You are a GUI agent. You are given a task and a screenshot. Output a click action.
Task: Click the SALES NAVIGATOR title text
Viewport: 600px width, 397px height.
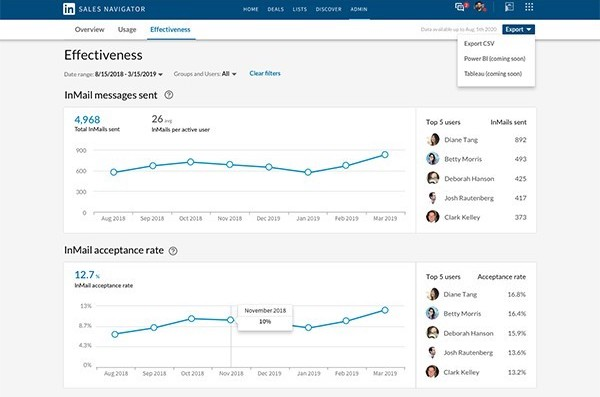pos(112,9)
